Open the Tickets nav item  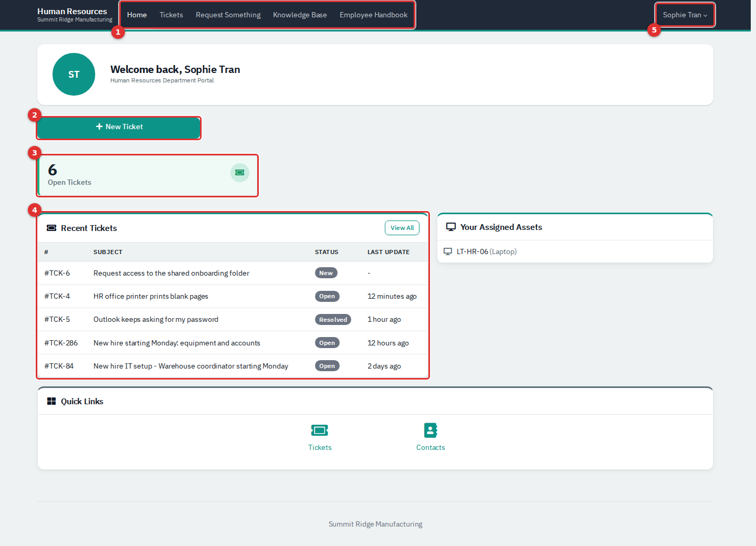(x=171, y=15)
